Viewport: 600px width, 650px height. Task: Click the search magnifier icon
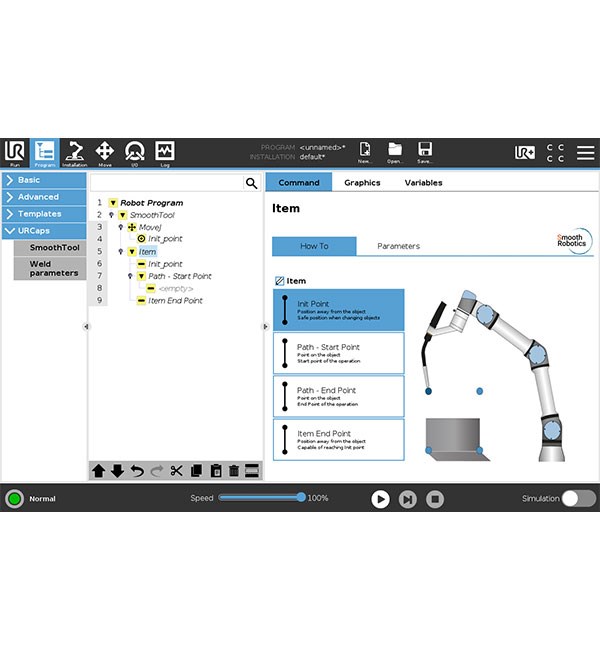[x=251, y=183]
